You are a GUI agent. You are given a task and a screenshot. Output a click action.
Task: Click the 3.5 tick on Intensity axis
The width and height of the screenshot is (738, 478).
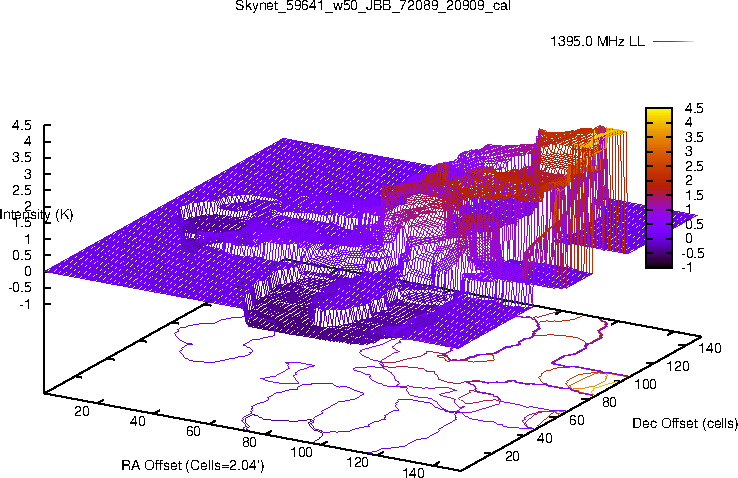tap(22, 158)
